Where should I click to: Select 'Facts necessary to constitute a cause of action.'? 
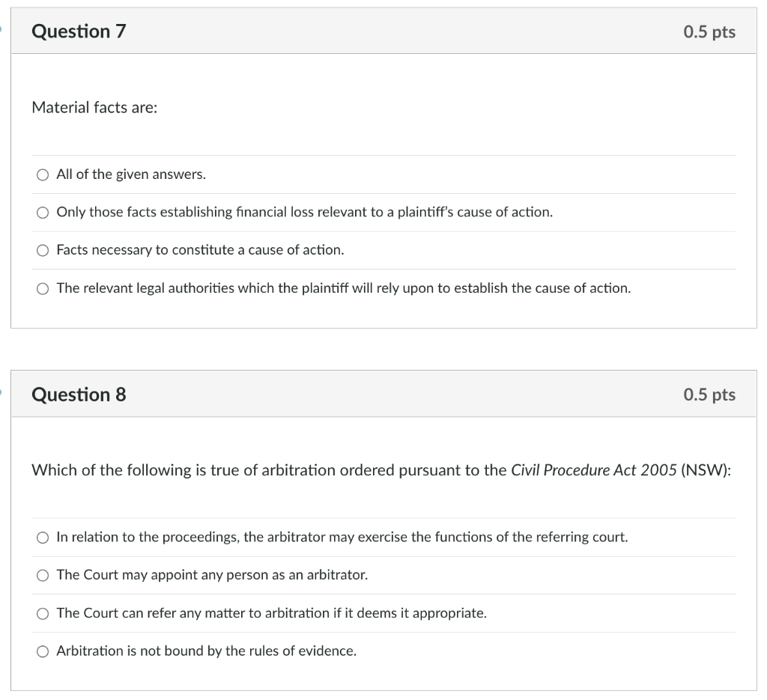pyautogui.click(x=43, y=250)
